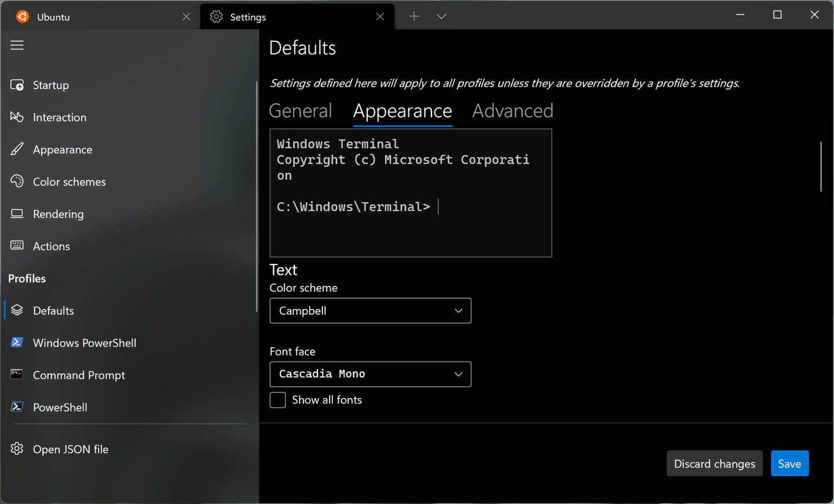The width and height of the screenshot is (834, 504).
Task: Expand the Font face dropdown
Action: (370, 374)
